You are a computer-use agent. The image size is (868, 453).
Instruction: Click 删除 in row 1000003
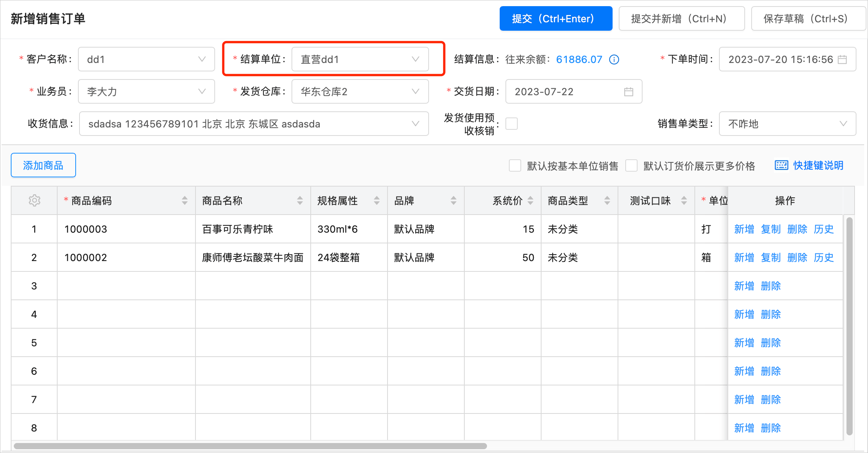797,229
